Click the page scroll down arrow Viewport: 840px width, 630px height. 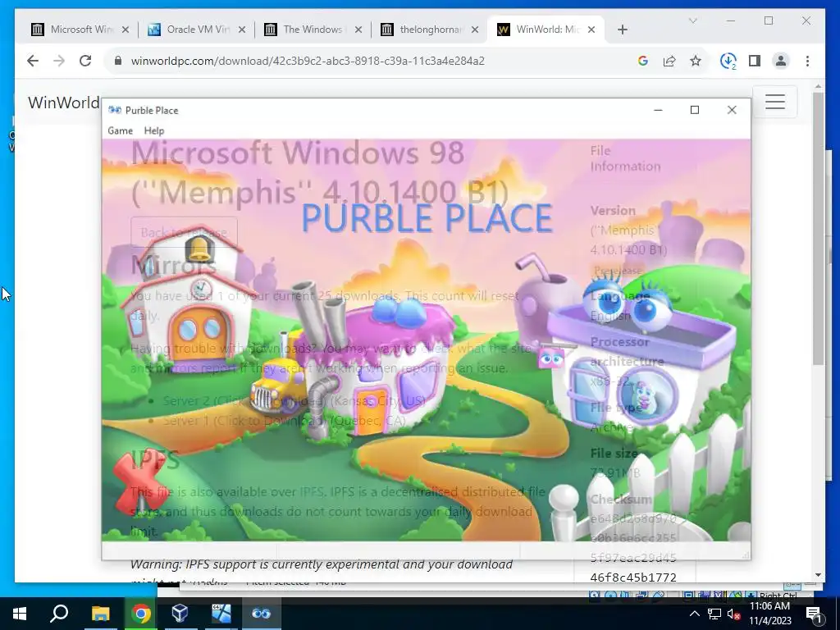[818, 575]
